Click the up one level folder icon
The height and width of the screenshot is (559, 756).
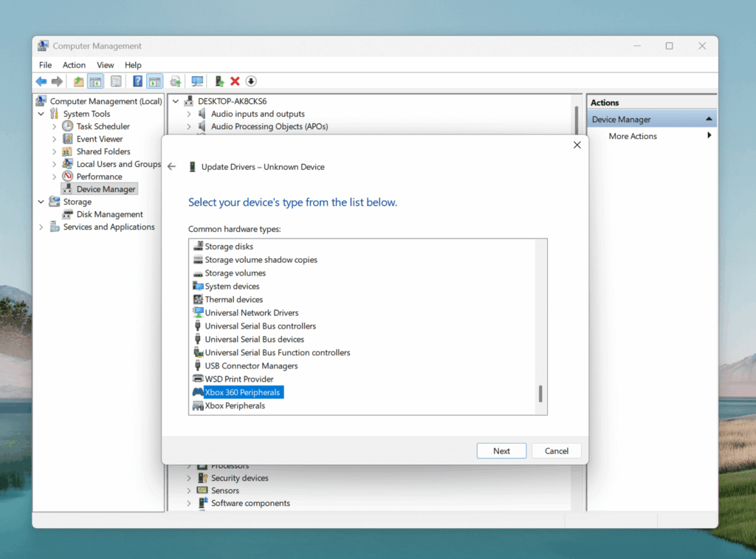click(x=78, y=81)
